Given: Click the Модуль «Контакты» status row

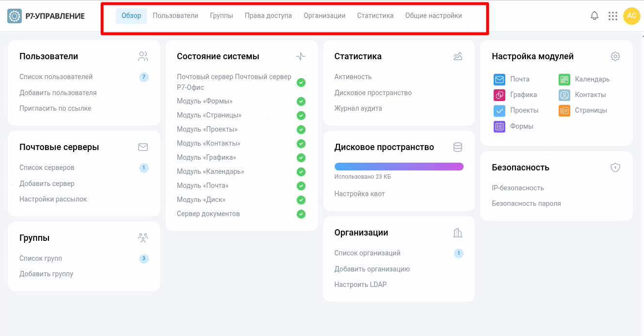Looking at the screenshot, I should click(x=241, y=144).
